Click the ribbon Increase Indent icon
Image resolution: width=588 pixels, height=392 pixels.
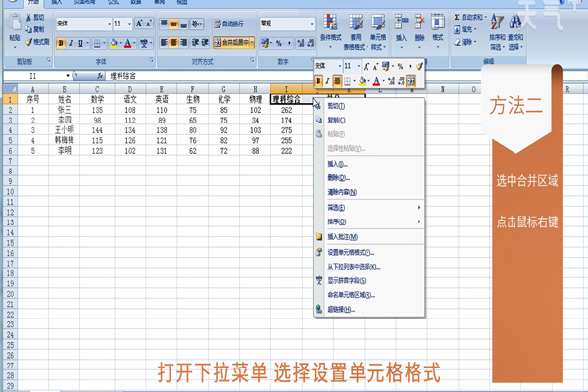tap(205, 43)
